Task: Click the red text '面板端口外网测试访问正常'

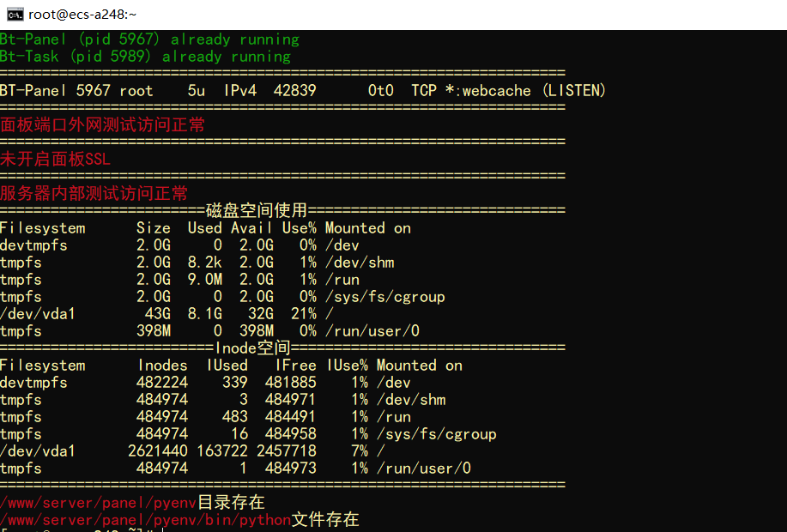Action: [102, 124]
